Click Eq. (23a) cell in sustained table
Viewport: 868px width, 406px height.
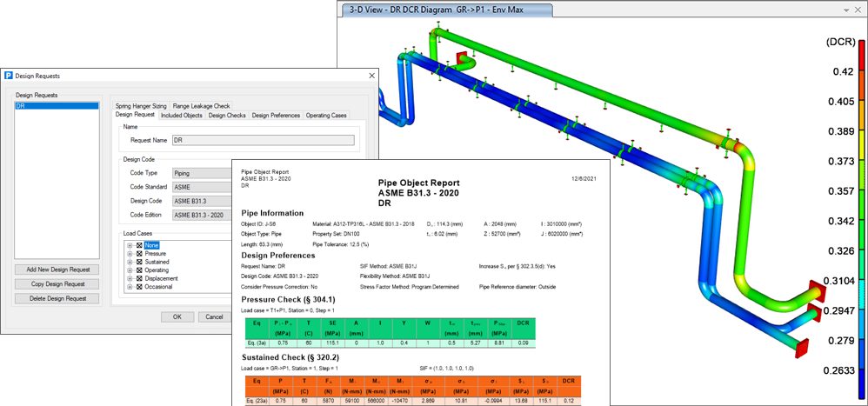257,399
